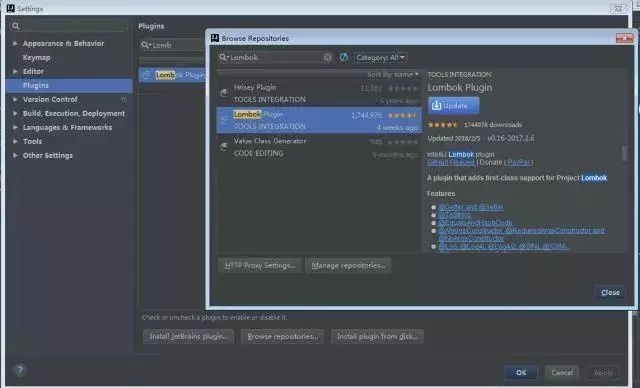The height and width of the screenshot is (388, 640).
Task: Click the Browse Repositories title bar icon
Action: [215, 38]
